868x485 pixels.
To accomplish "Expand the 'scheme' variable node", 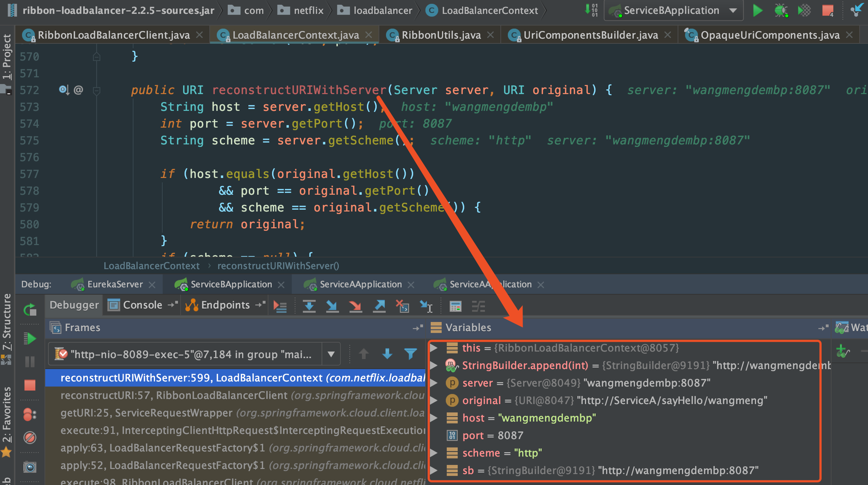I will [434, 453].
